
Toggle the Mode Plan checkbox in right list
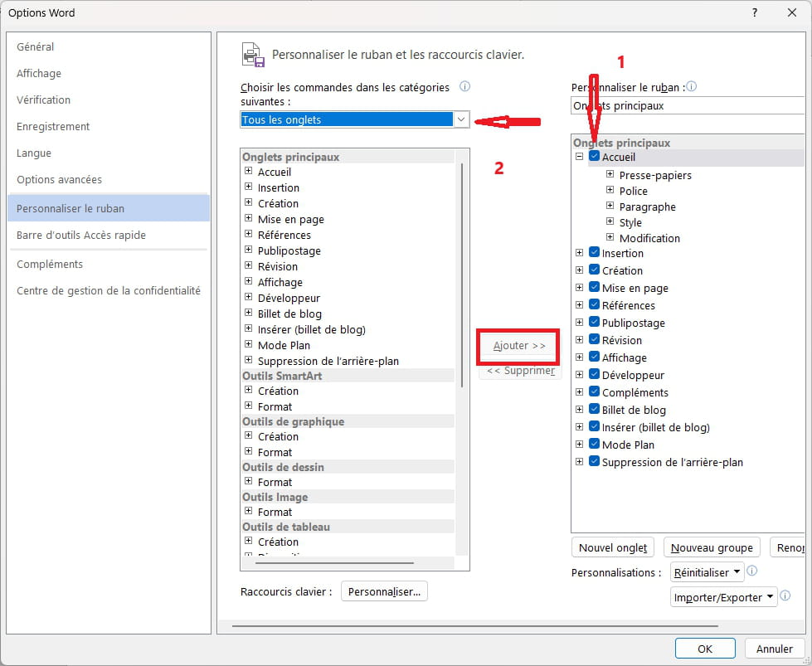pos(595,444)
